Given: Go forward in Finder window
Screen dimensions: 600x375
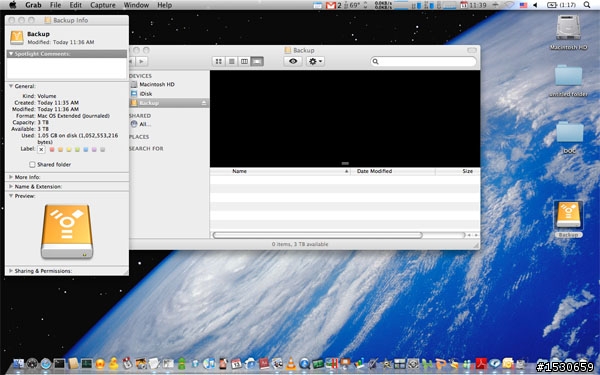Looking at the screenshot, I should click(x=142, y=61).
